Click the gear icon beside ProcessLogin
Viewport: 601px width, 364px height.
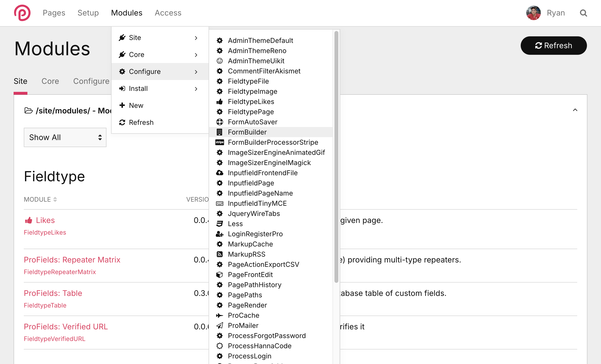pyautogui.click(x=219, y=356)
